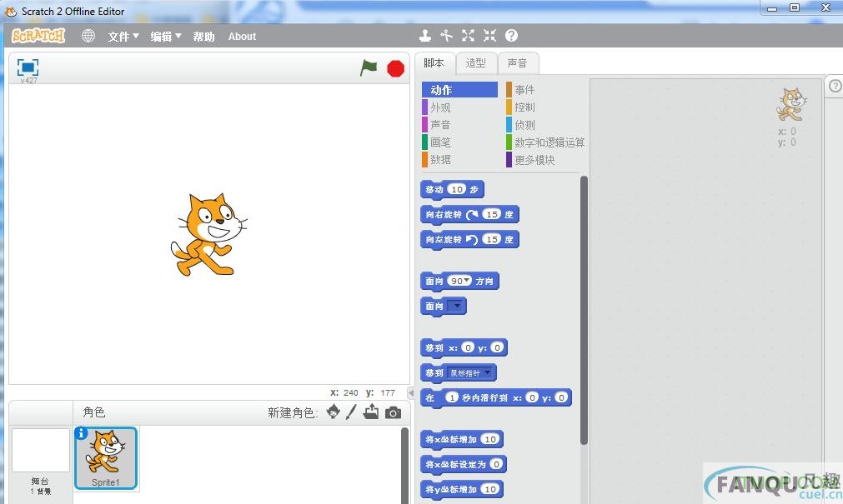Select the 声音 block category in palette

pos(459,125)
